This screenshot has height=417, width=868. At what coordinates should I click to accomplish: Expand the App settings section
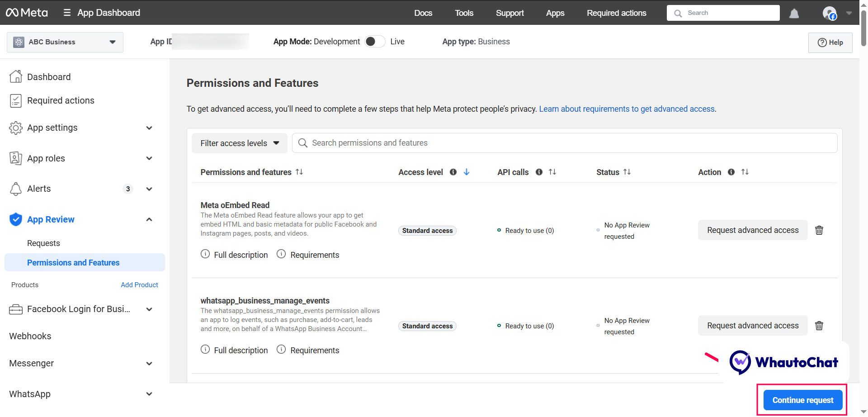pos(149,128)
